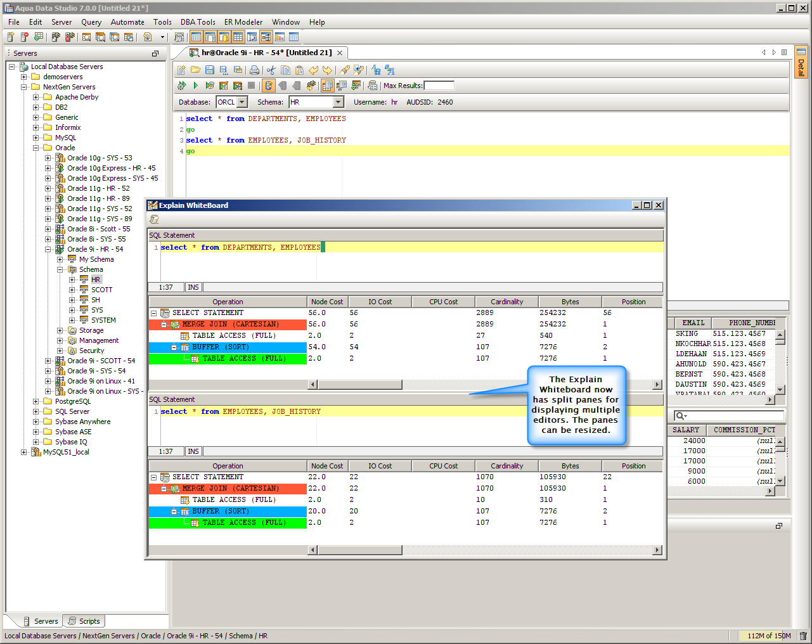The height and width of the screenshot is (644, 812).
Task: Click the Paste clipboard icon in editor toolbar
Action: [299, 70]
